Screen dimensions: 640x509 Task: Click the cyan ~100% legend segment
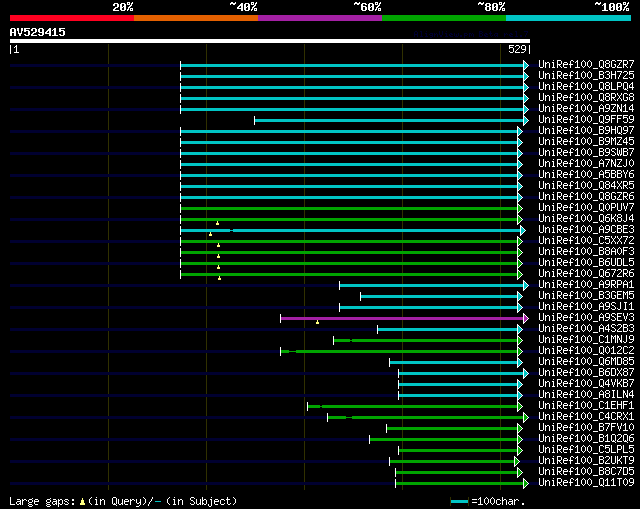pos(568,18)
